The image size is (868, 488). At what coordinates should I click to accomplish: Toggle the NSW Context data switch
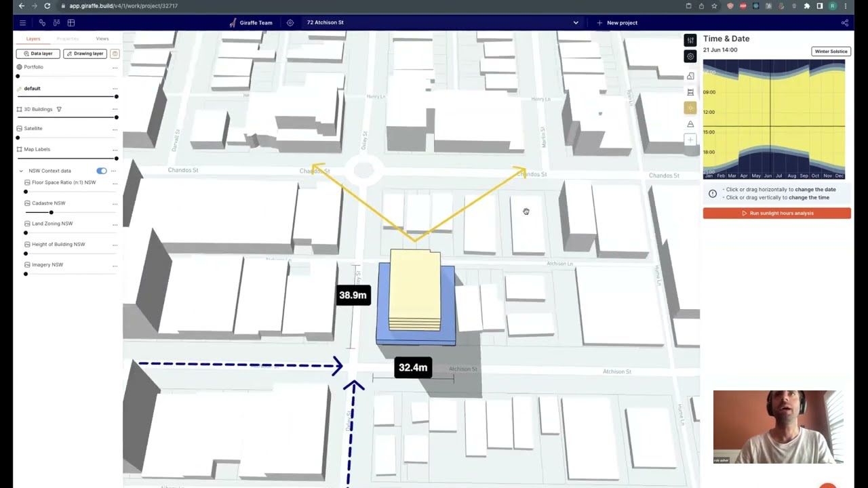102,171
